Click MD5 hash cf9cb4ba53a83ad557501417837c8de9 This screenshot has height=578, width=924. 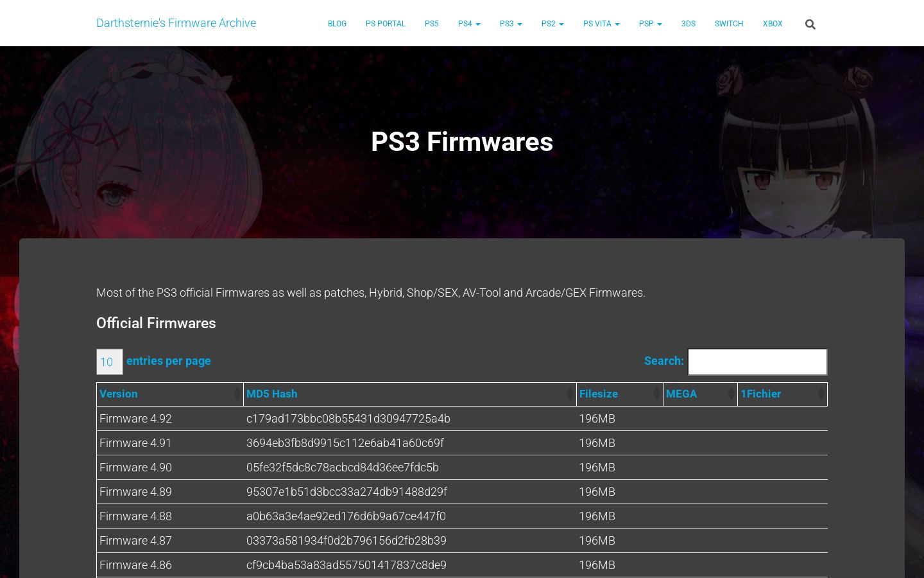click(346, 565)
